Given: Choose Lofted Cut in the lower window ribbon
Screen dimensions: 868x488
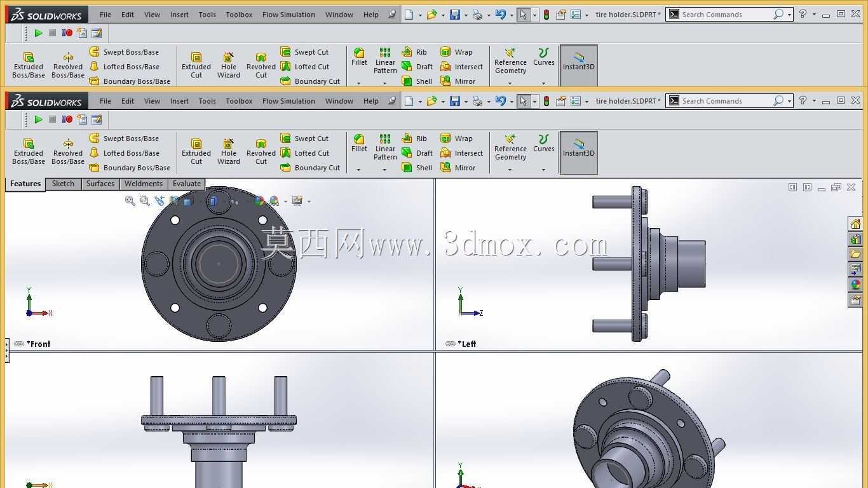Looking at the screenshot, I should click(x=304, y=153).
